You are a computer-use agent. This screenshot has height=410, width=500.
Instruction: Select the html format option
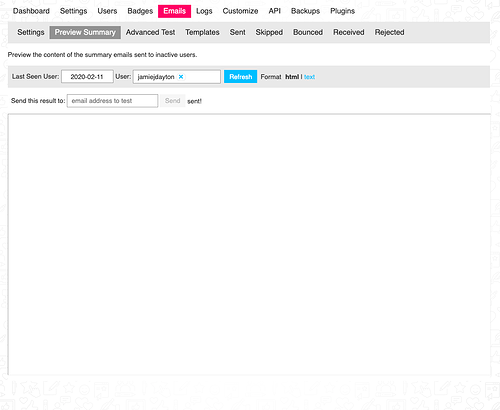(x=292, y=77)
